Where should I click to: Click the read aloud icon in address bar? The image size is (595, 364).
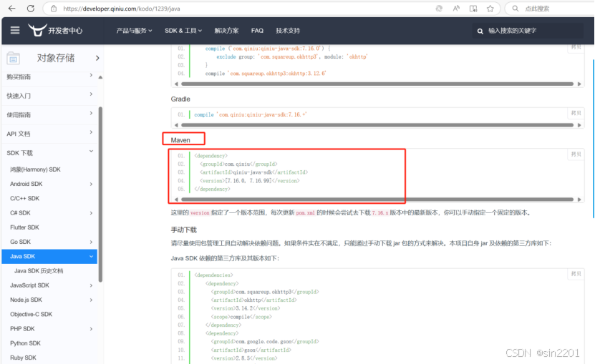[456, 9]
